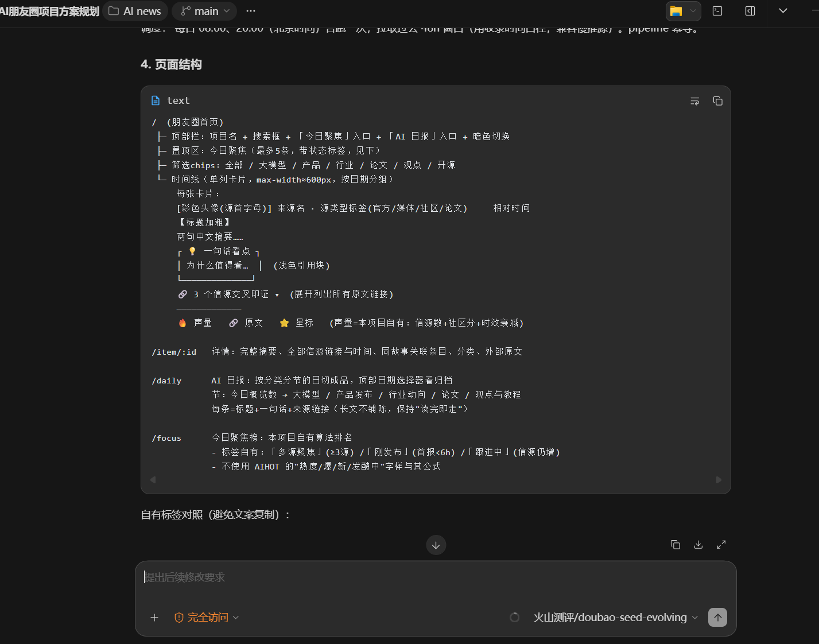Click the 每张卡片: line
819x644 pixels.
(x=199, y=194)
